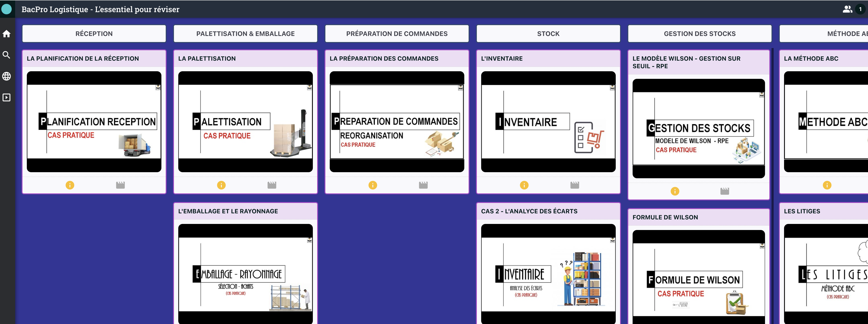Click clapper icon under Préparation des Commandes
868x324 pixels.
(423, 185)
